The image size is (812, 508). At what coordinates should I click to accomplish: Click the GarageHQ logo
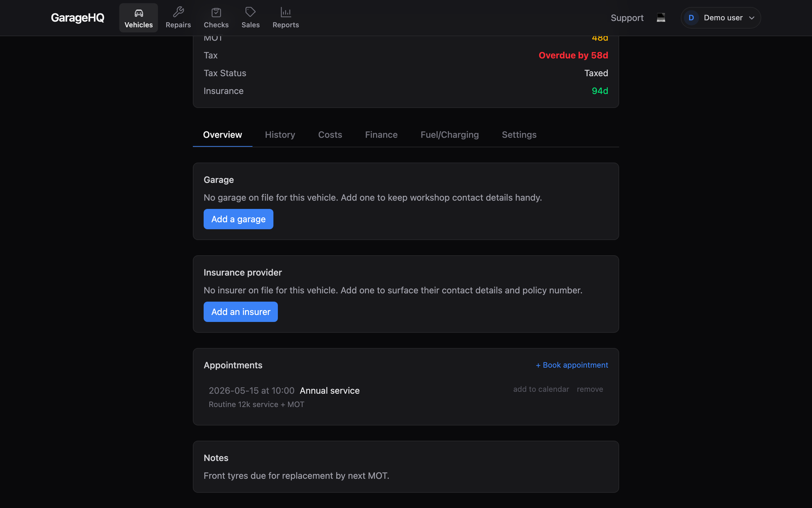pyautogui.click(x=77, y=18)
